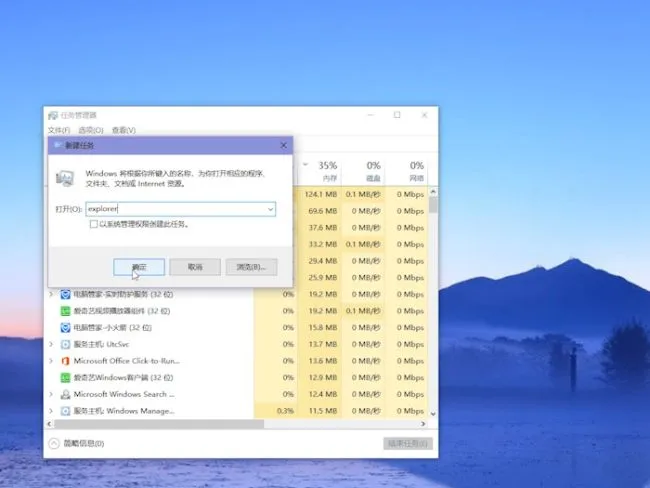Open the 查看(V) menu
The width and height of the screenshot is (650, 488).
(x=124, y=130)
